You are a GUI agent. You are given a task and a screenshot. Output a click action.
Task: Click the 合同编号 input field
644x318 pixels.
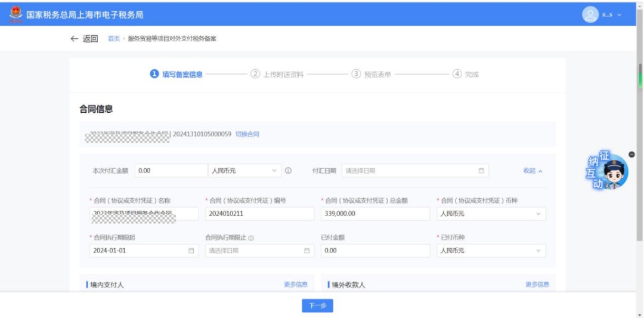[259, 214]
